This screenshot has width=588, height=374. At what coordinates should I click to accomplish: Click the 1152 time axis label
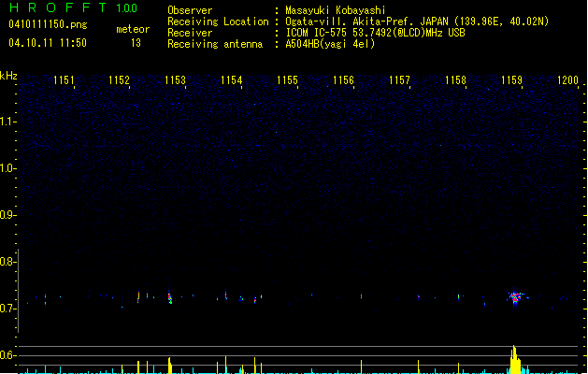pyautogui.click(x=119, y=80)
